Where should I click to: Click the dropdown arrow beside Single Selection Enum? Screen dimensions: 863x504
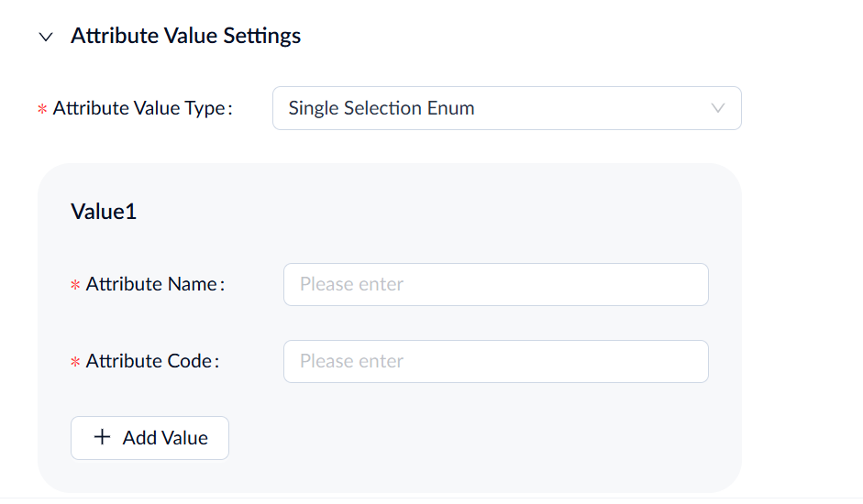(718, 108)
